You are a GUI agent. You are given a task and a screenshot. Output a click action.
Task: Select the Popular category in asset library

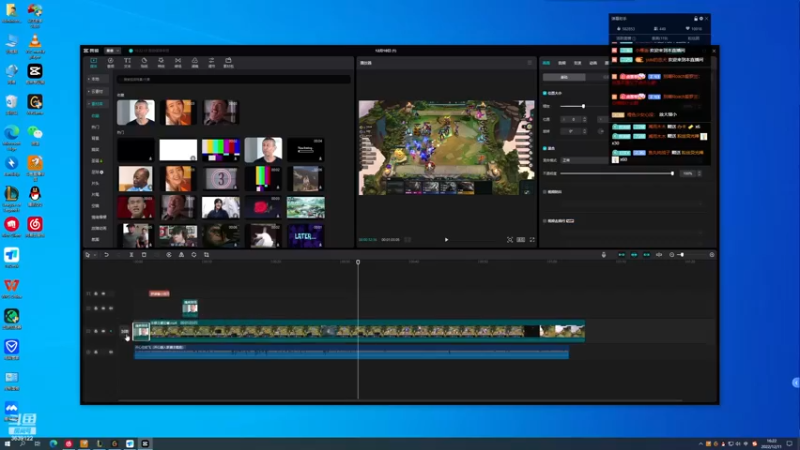point(95,127)
